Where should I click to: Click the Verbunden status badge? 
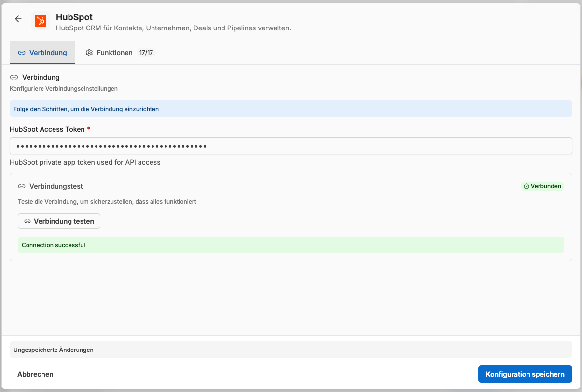[x=542, y=186]
